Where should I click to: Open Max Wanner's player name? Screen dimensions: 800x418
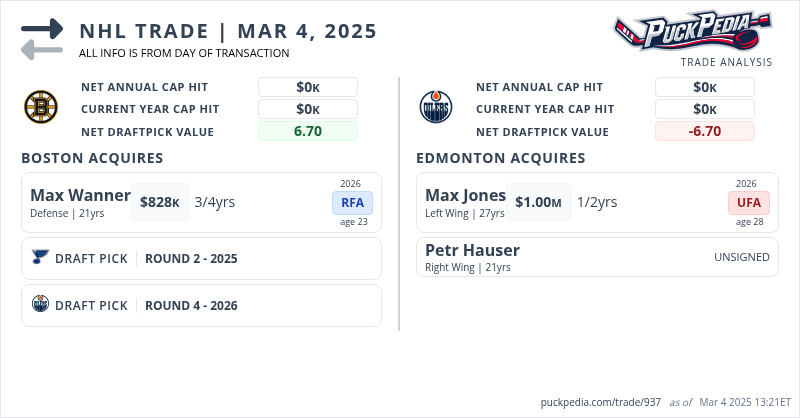coord(80,195)
